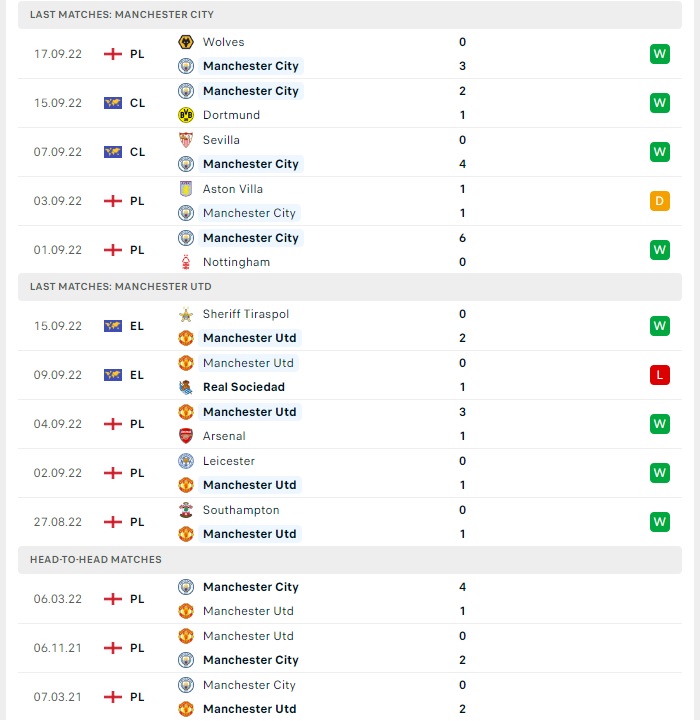
Task: Click the Wolves club crest icon
Action: pos(186,42)
